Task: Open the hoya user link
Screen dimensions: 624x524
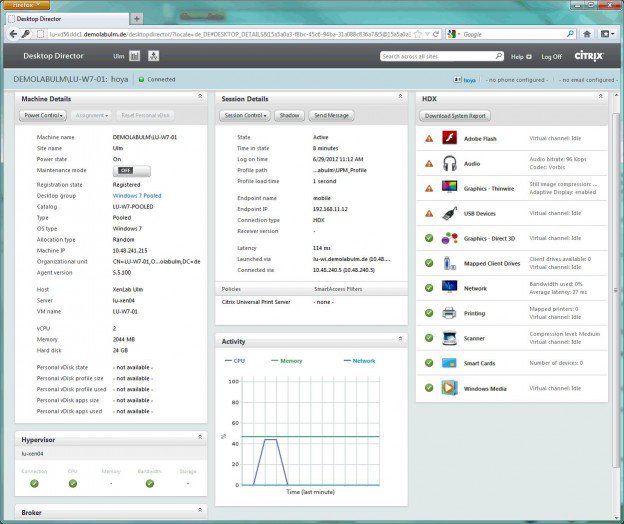Action: (470, 80)
